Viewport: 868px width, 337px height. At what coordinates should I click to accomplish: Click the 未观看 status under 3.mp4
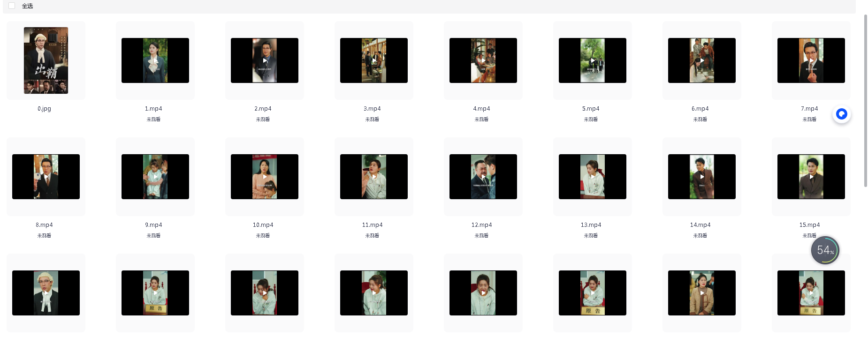[372, 120]
